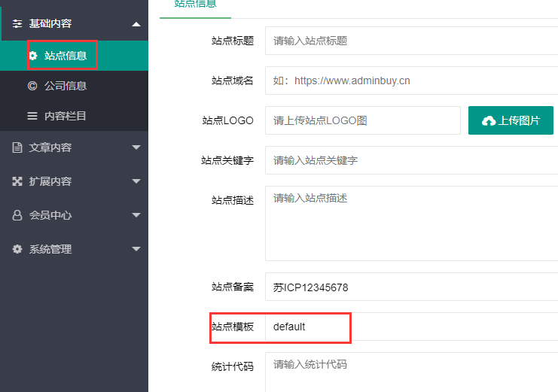The width and height of the screenshot is (558, 392).
Task: Click the lock icon beside 会员中心
Action: coord(17,215)
